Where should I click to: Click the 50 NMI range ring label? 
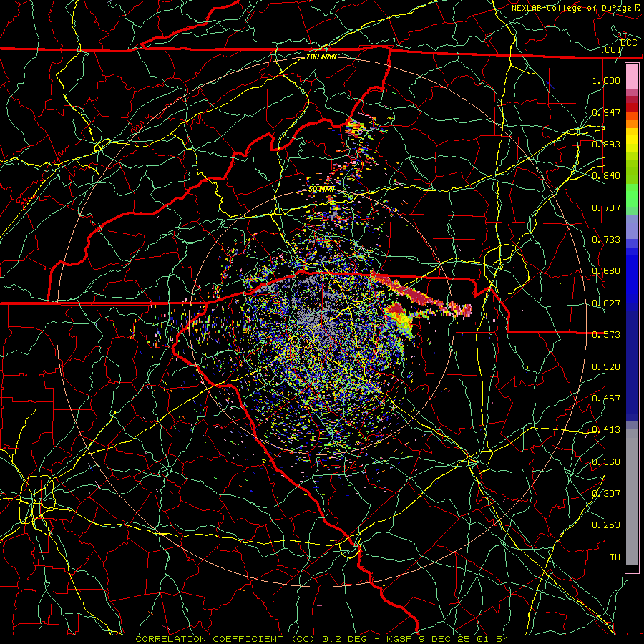321,190
